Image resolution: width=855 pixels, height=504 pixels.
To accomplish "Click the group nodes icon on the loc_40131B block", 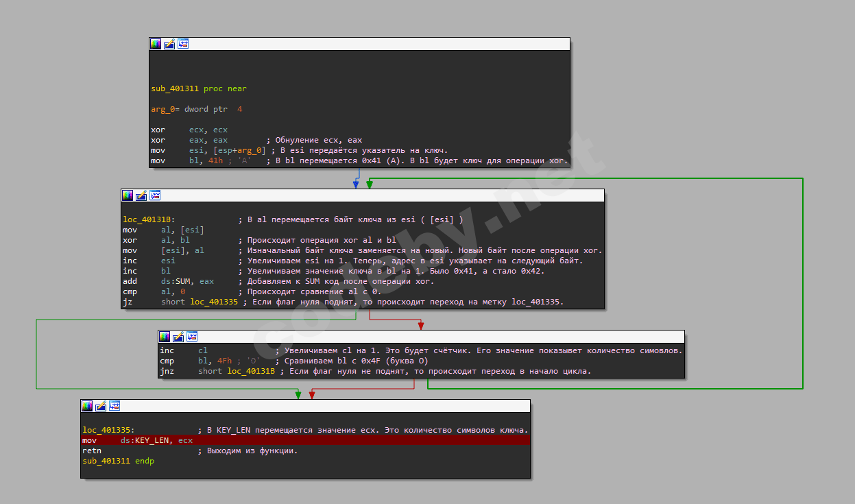I will 155,195.
